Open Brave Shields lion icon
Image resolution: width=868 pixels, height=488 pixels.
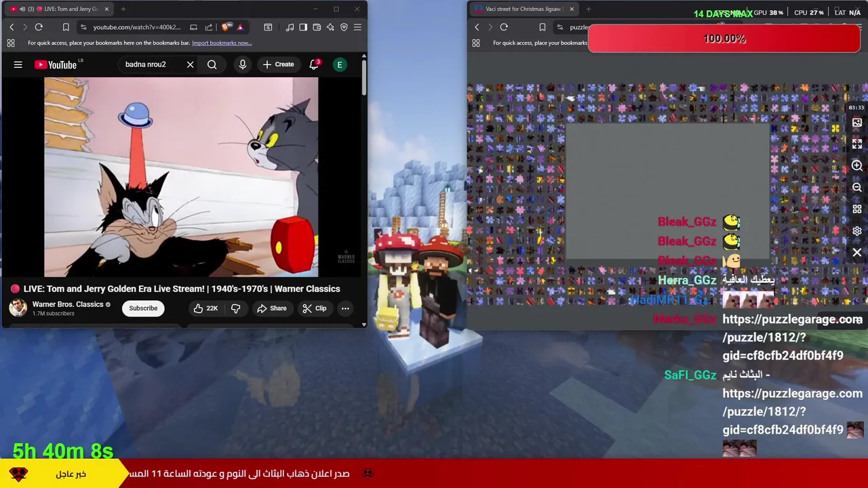tap(226, 27)
